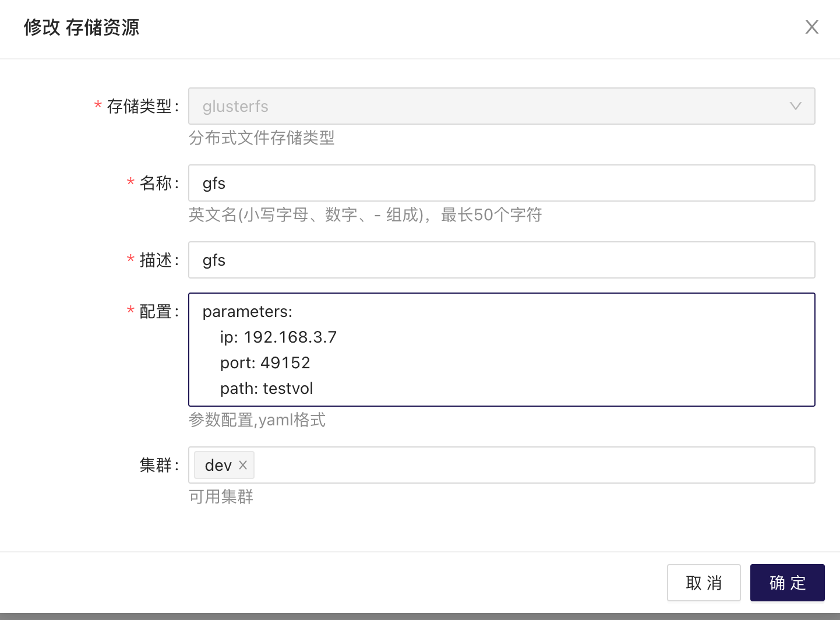Cancel editing with 取消 button

coord(703,582)
